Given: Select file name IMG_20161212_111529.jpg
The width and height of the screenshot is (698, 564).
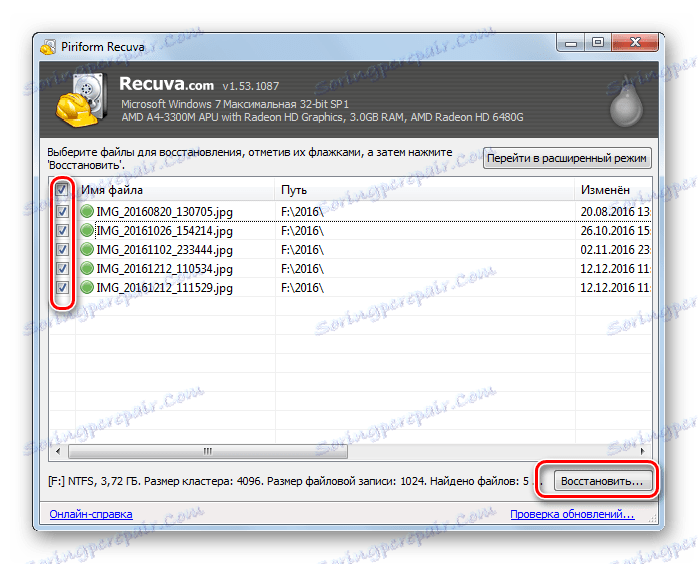Looking at the screenshot, I should tap(164, 288).
